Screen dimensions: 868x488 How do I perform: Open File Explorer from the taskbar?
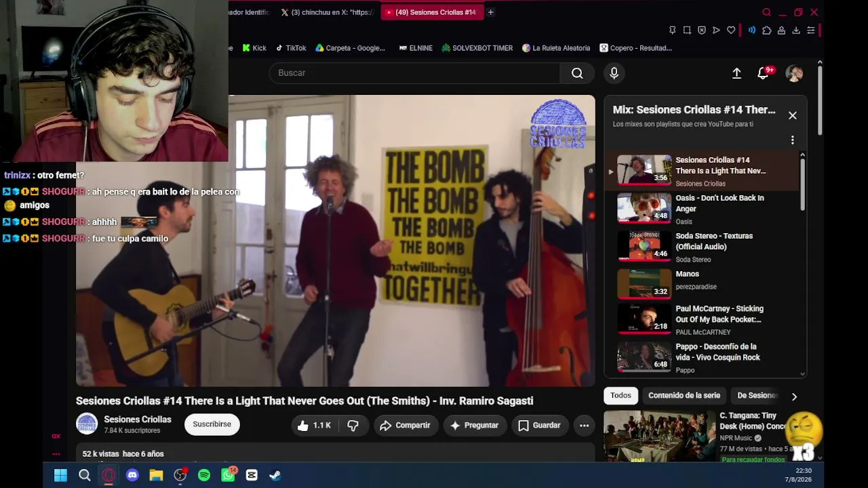pos(156,475)
